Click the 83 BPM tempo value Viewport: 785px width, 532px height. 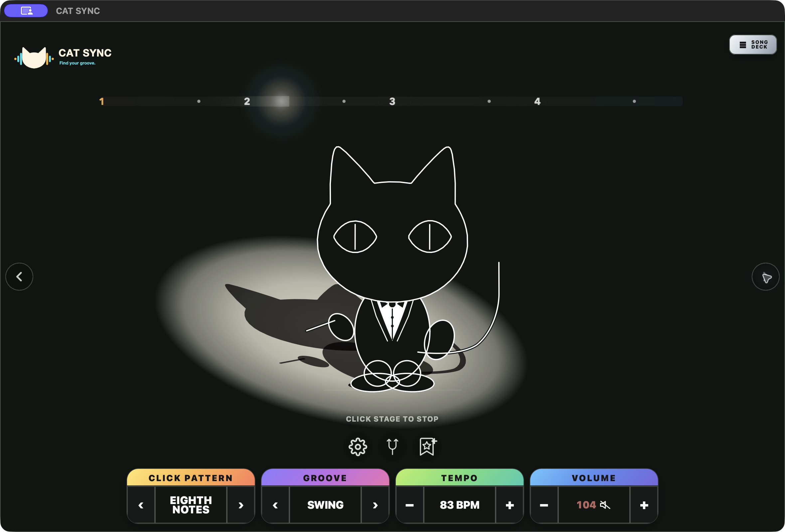[x=460, y=505]
